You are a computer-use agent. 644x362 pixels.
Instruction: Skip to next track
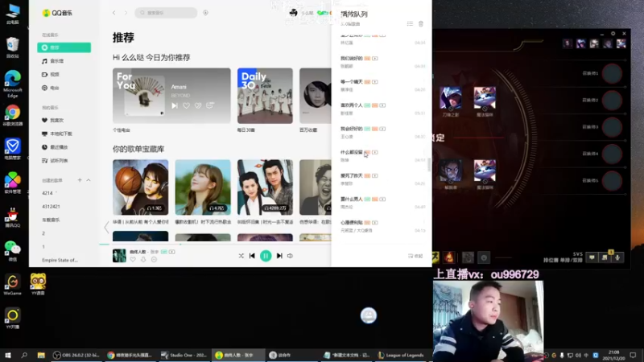click(x=279, y=256)
